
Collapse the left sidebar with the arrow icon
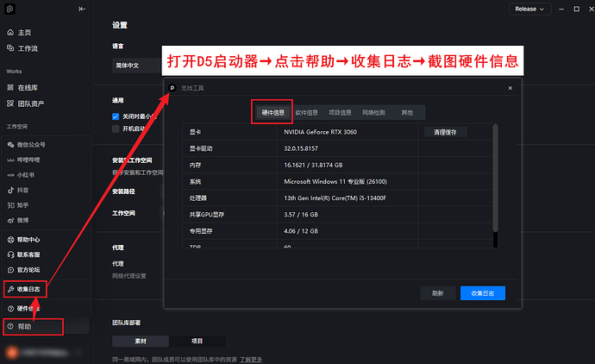[82, 9]
